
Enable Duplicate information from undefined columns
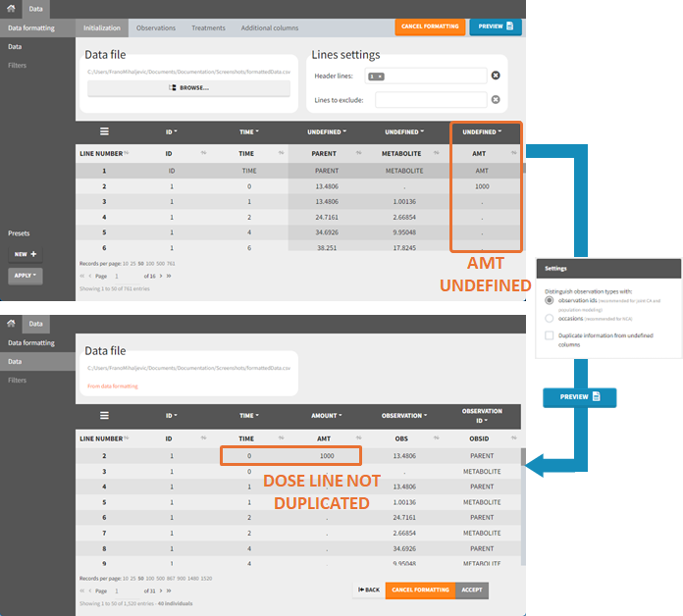pos(550,335)
